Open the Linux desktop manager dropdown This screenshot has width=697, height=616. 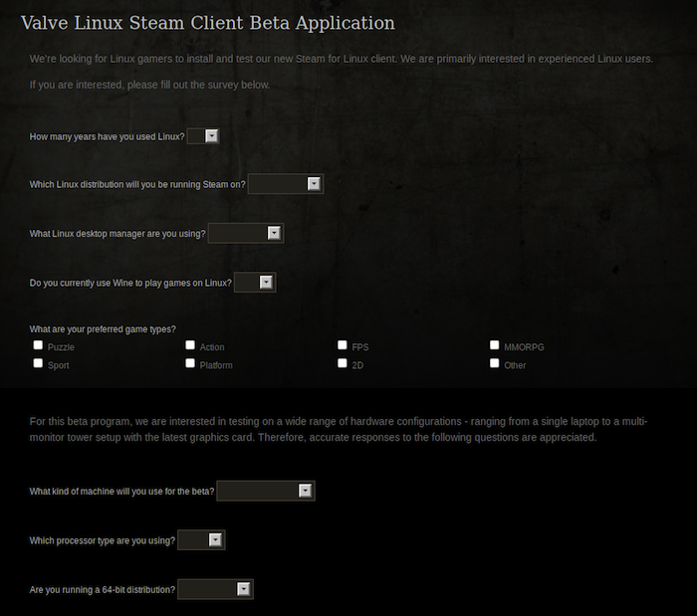[246, 233]
